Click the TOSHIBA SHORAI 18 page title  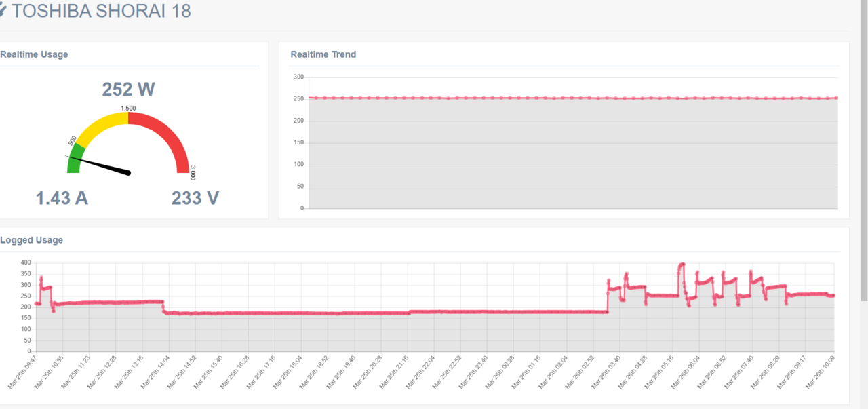point(101,11)
